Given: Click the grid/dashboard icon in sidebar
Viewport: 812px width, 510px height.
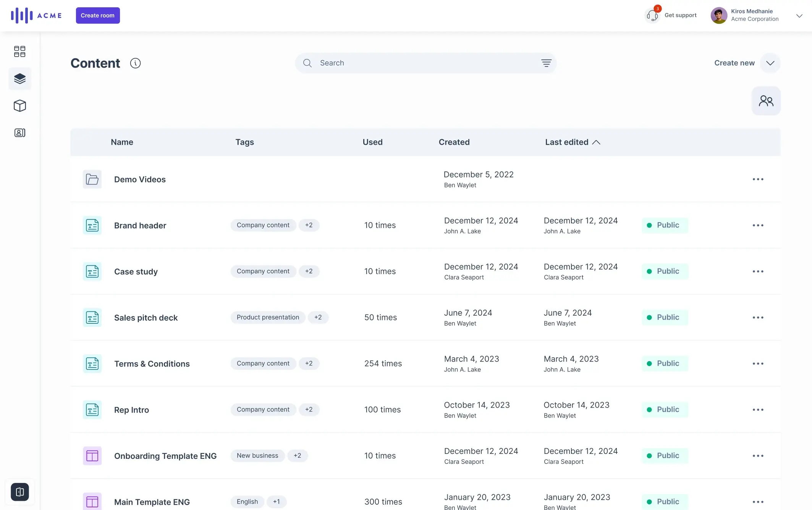Looking at the screenshot, I should [19, 51].
